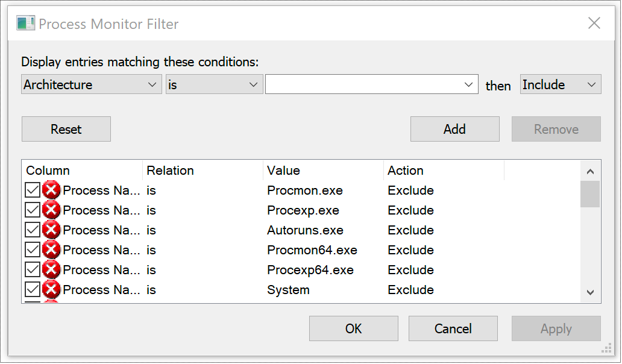This screenshot has height=364, width=622.
Task: Click Exclude action in the System row
Action: [x=410, y=289]
